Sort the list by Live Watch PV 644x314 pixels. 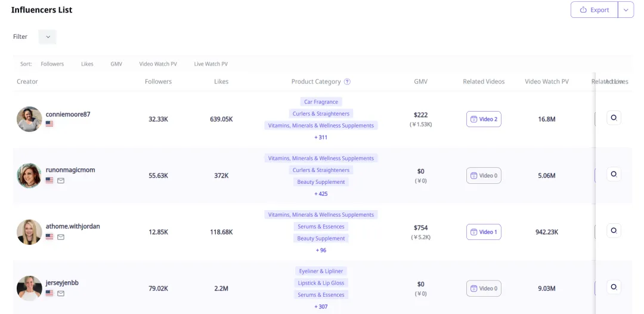click(x=210, y=64)
